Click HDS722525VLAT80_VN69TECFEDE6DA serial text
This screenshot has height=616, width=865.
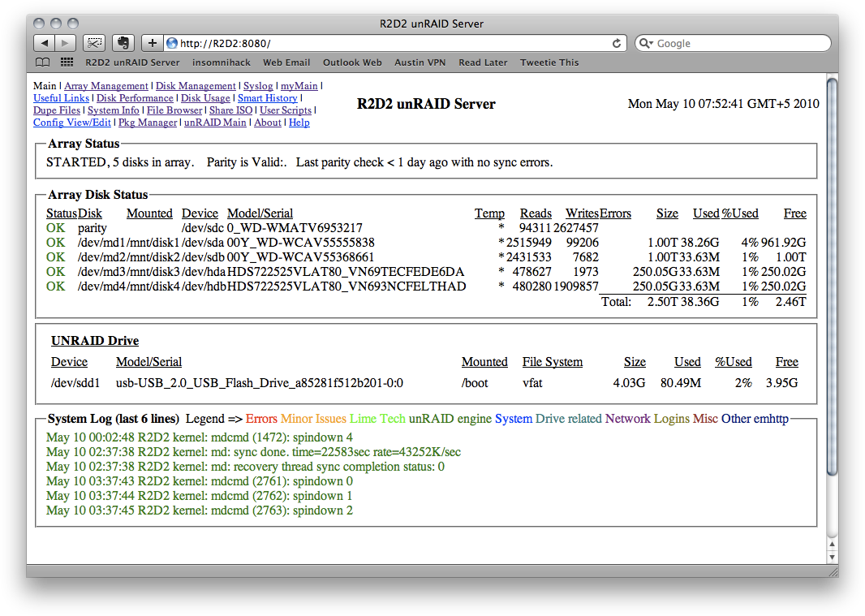coord(346,272)
